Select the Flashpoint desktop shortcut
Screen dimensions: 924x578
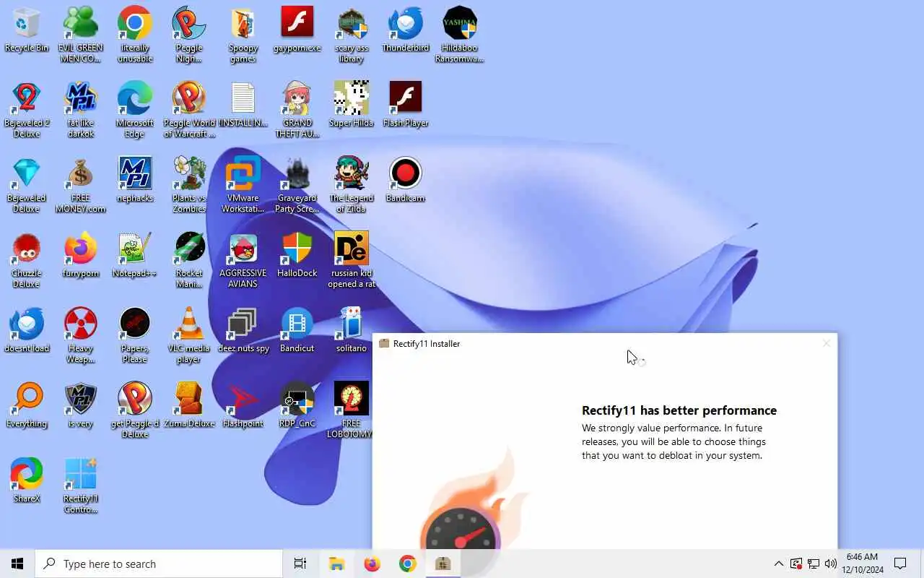pos(243,406)
